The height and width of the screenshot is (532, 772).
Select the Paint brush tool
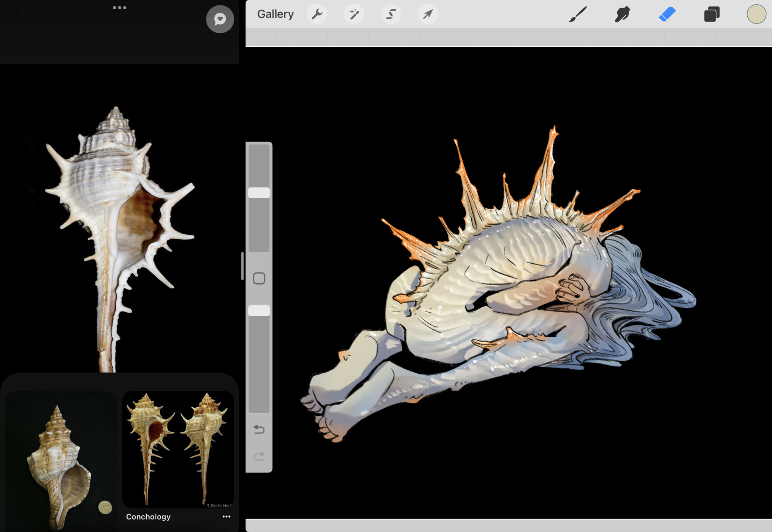point(578,14)
